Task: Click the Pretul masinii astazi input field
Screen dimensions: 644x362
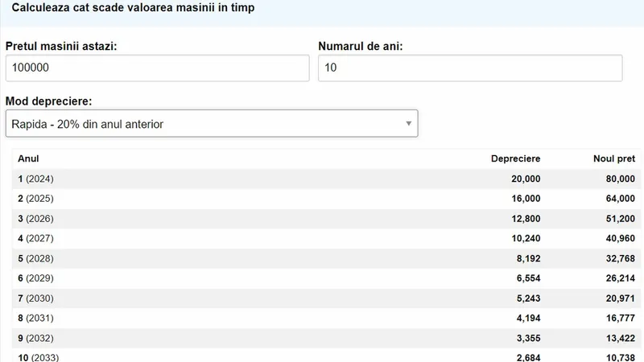Action: tap(157, 68)
